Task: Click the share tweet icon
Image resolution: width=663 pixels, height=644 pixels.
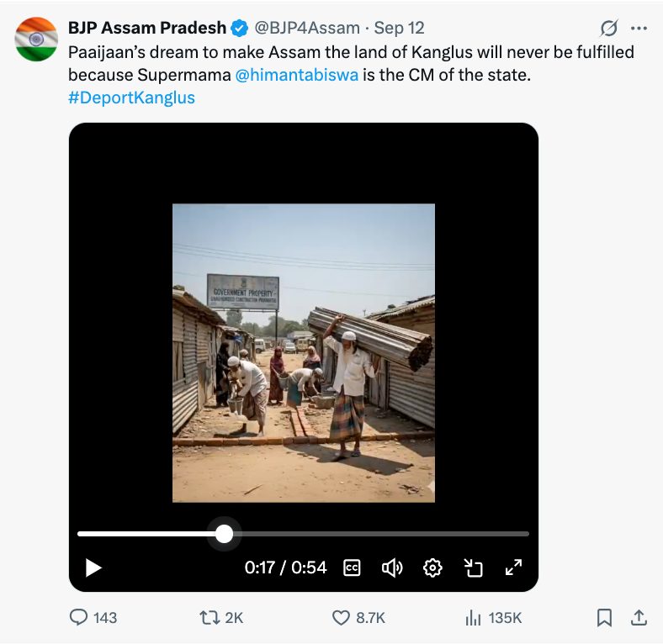Action: [x=639, y=618]
